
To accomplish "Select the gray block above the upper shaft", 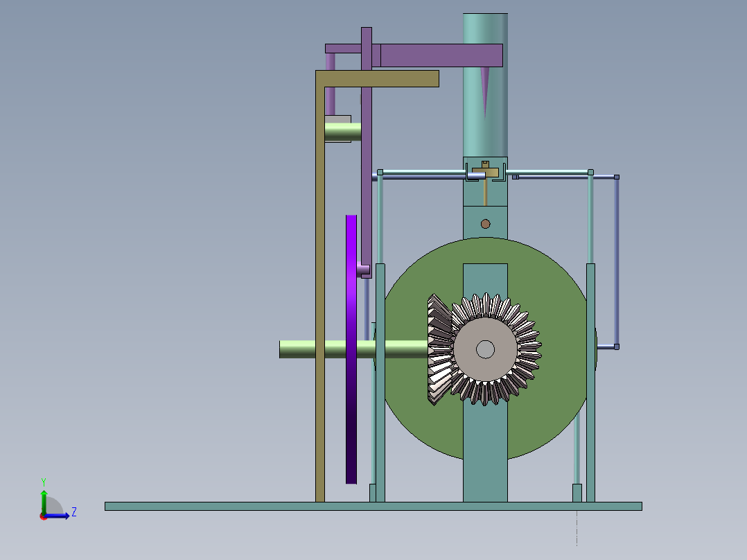I will [337, 120].
